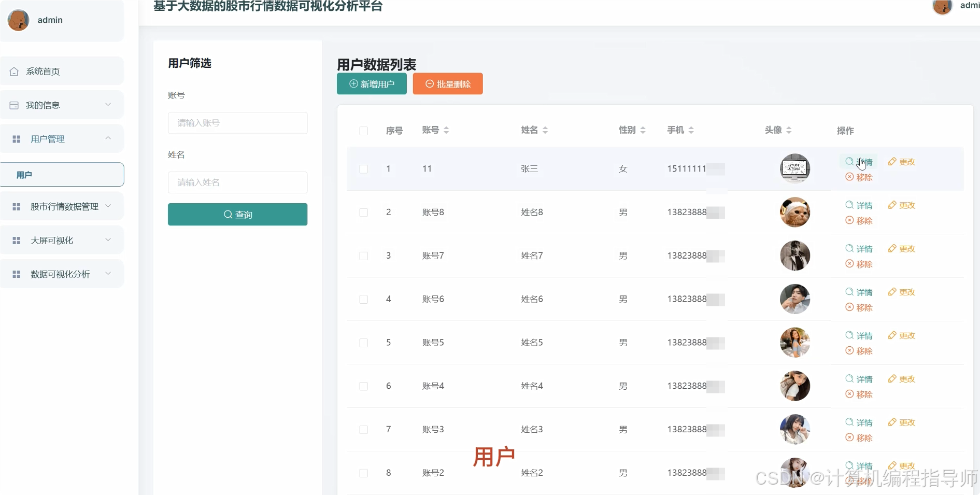Viewport: 980px width, 495px height.
Task: Check the checkbox beside 账号5
Action: click(363, 343)
